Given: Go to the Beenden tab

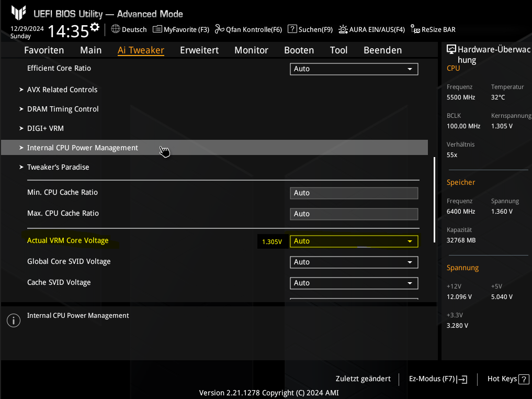Looking at the screenshot, I should tap(383, 50).
